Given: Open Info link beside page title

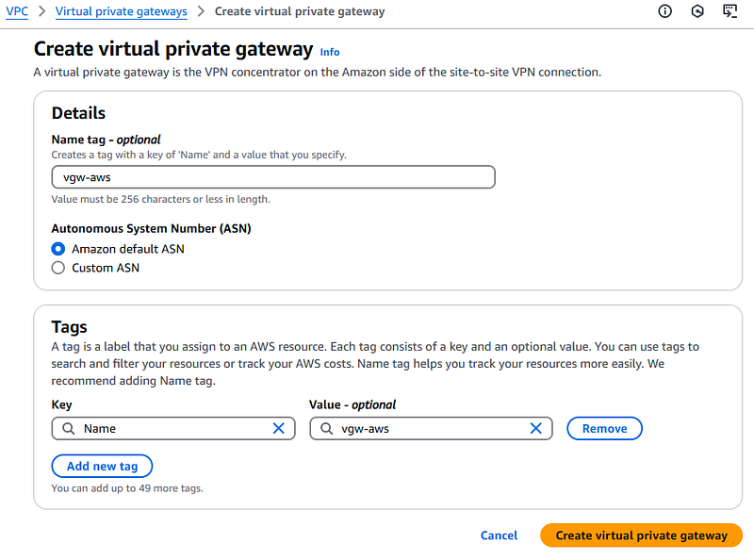Looking at the screenshot, I should click(330, 52).
